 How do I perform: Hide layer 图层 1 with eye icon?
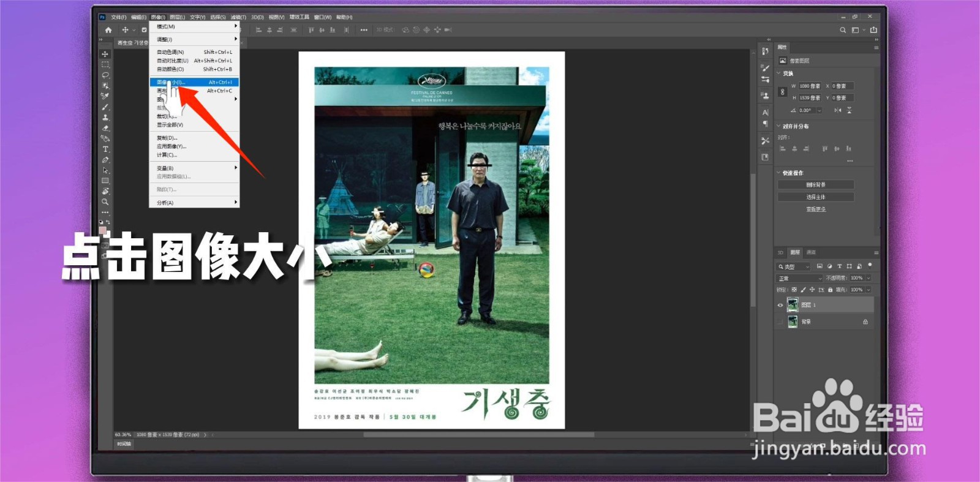coord(780,305)
